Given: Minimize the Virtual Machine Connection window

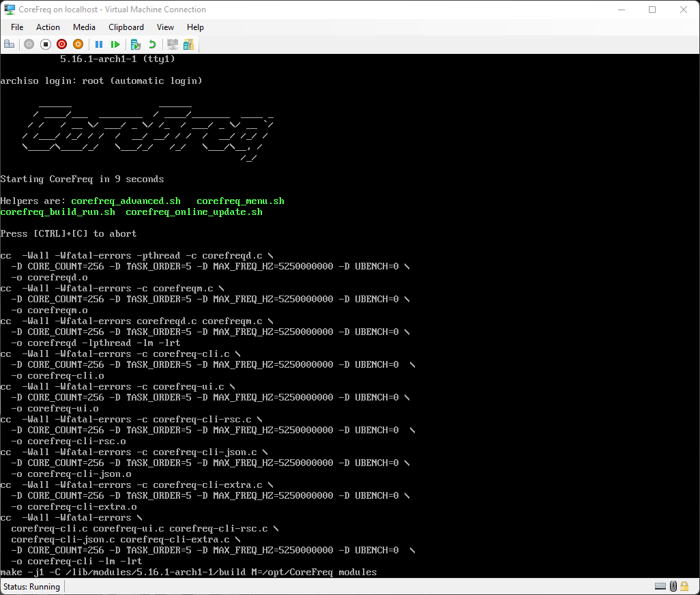Looking at the screenshot, I should [621, 10].
